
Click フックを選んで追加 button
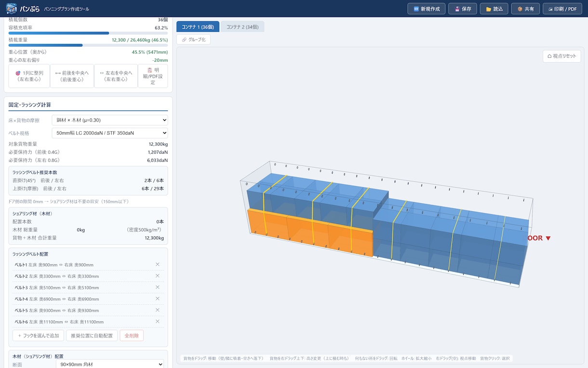tap(38, 335)
